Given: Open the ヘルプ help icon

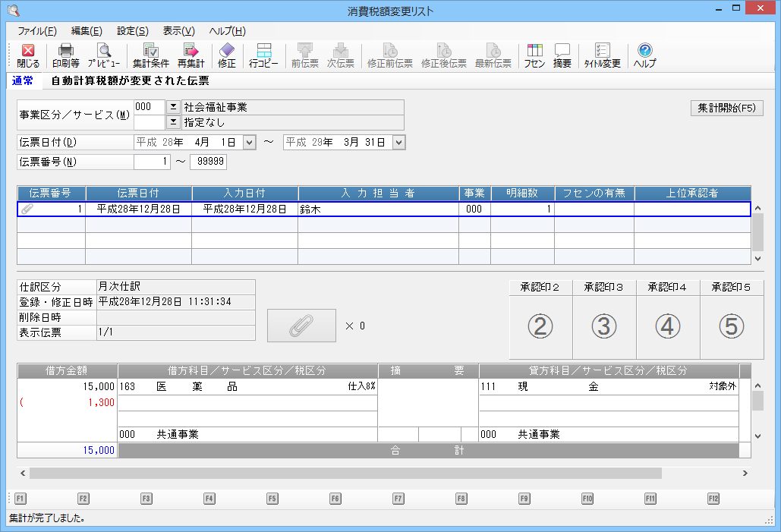Looking at the screenshot, I should click(x=644, y=55).
